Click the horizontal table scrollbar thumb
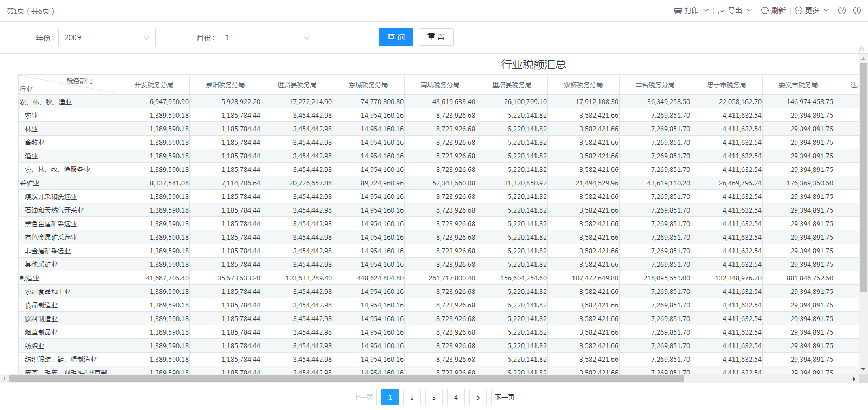This screenshot has height=410, width=868. pos(347,379)
